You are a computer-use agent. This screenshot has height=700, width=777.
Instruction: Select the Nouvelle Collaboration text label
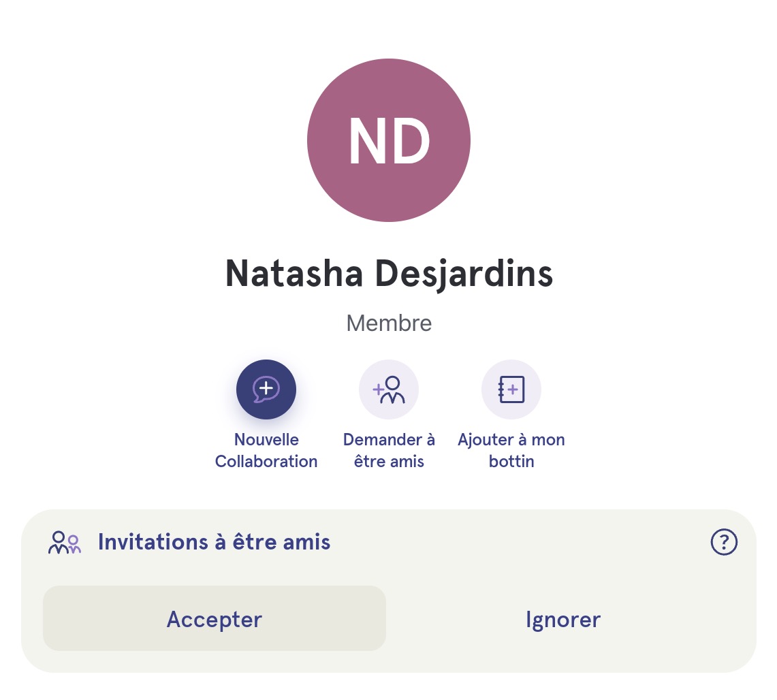(266, 450)
